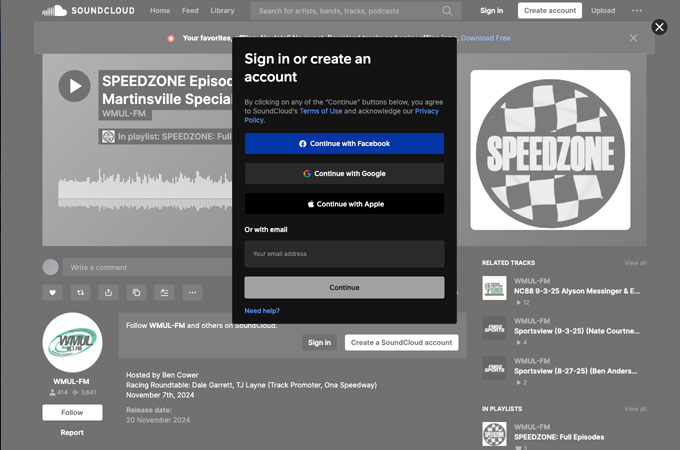Open Sportsview (9-3-25) Nate Courtney track

click(576, 331)
